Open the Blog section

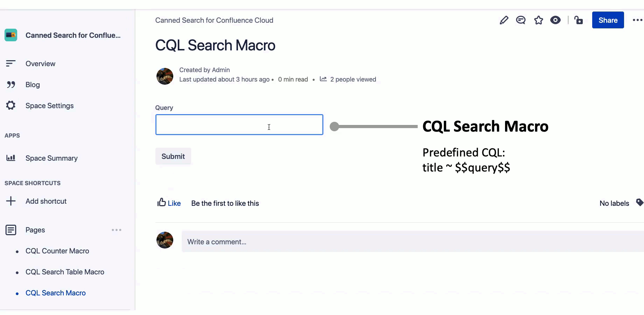tap(32, 84)
